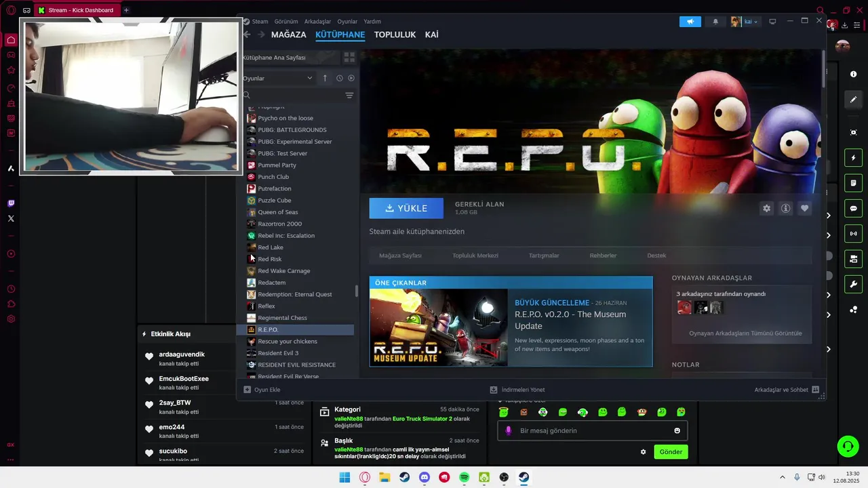
Task: Open Arkadaşlar menu
Action: click(x=317, y=22)
